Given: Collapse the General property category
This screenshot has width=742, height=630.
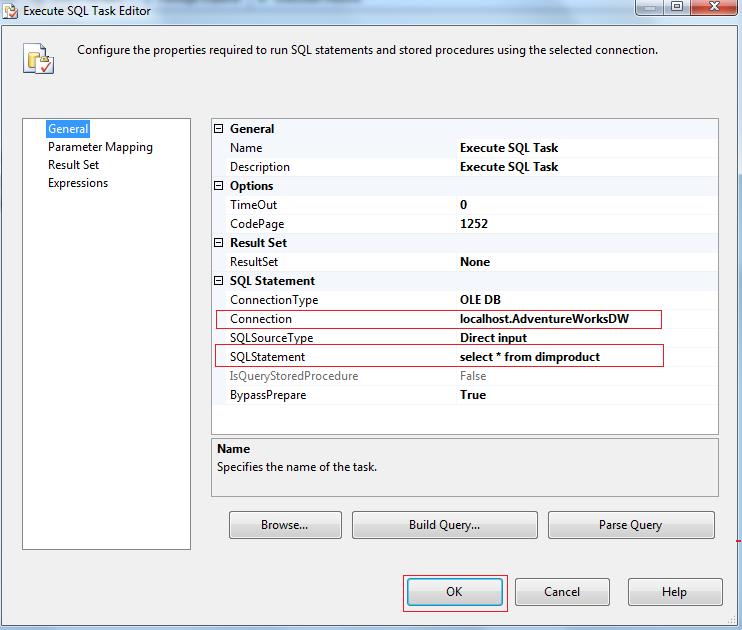Looking at the screenshot, I should click(x=220, y=129).
